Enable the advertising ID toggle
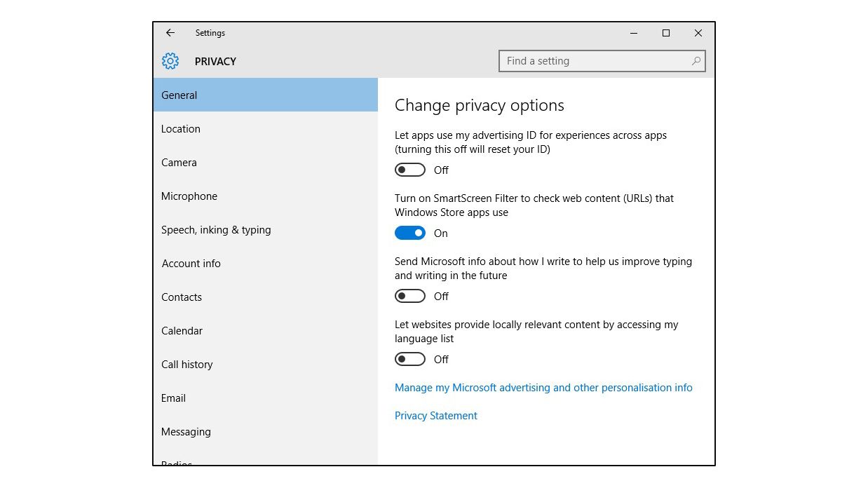Viewport: 868px width, 488px height. pos(409,170)
